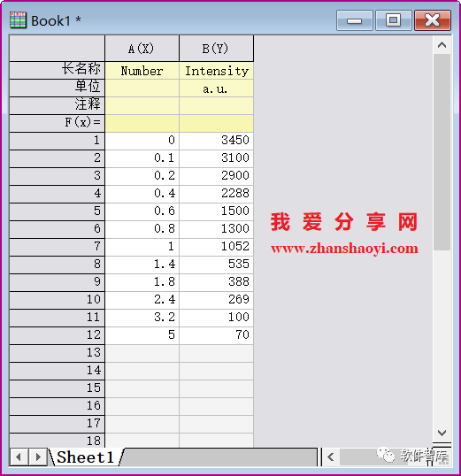Click cell with value 100
The image size is (461, 476).
pos(216,318)
